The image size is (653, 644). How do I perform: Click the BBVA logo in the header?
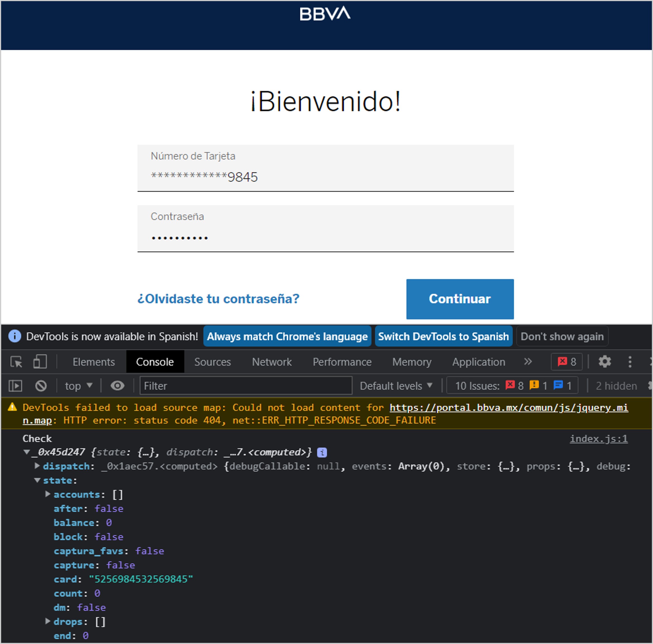(x=325, y=13)
